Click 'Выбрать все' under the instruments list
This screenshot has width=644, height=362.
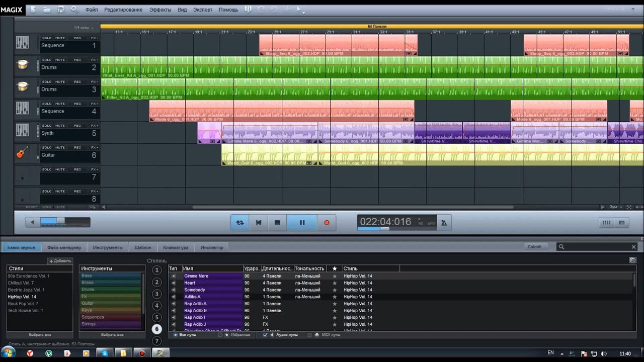pyautogui.click(x=113, y=334)
